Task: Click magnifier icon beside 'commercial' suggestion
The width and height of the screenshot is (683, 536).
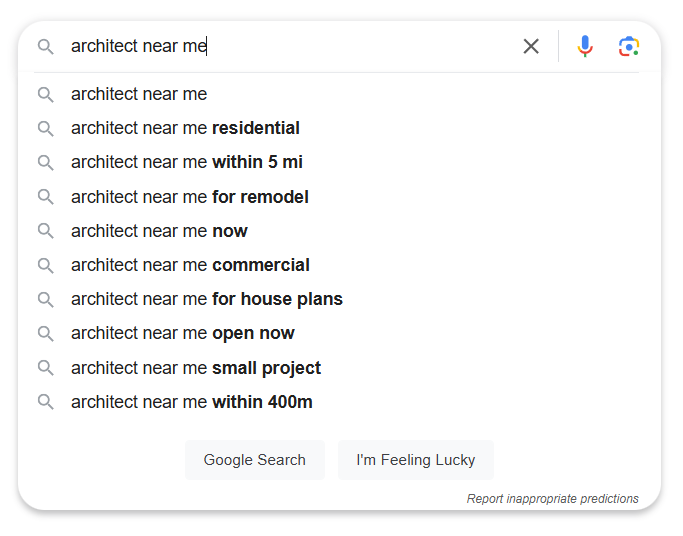Action: point(45,265)
